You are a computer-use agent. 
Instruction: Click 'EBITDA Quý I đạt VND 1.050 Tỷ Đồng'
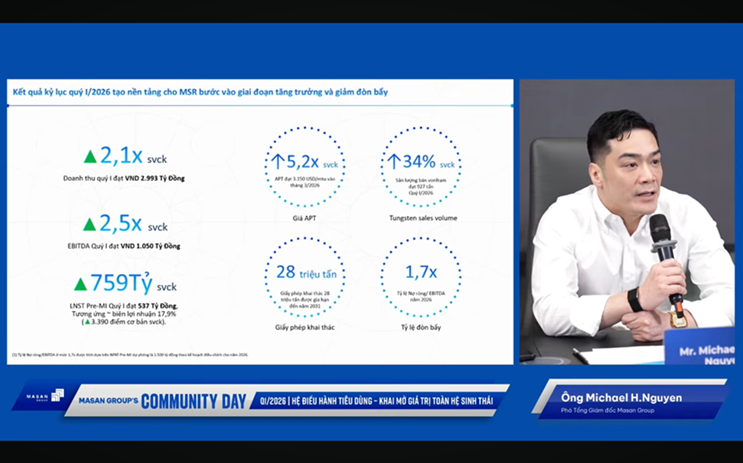[x=124, y=246]
